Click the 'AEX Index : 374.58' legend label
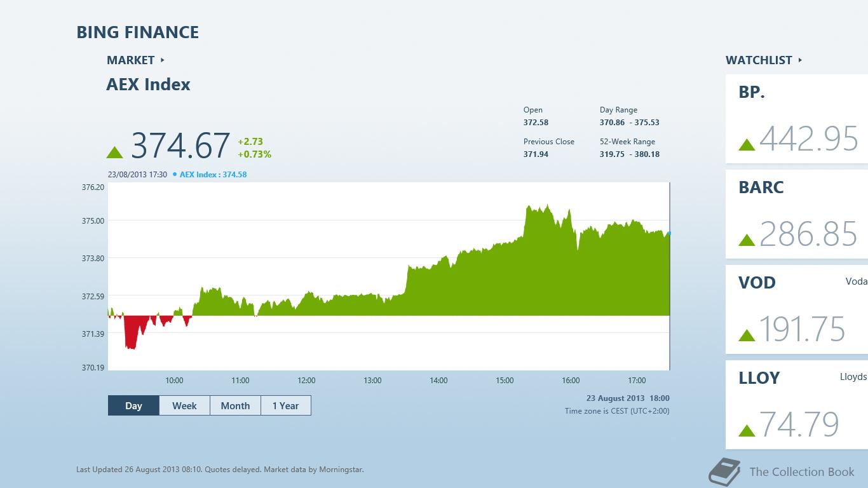This screenshot has width=868, height=488. point(213,174)
